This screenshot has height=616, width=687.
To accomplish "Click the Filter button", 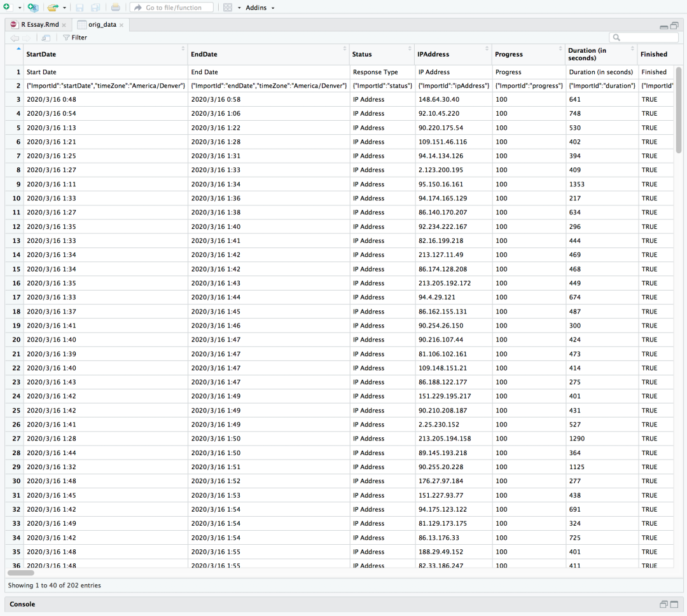I will (x=75, y=38).
